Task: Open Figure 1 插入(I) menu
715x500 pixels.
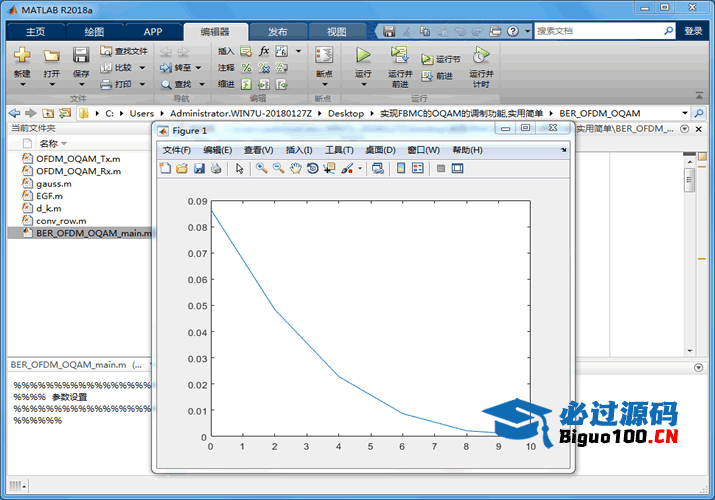Action: 299,150
